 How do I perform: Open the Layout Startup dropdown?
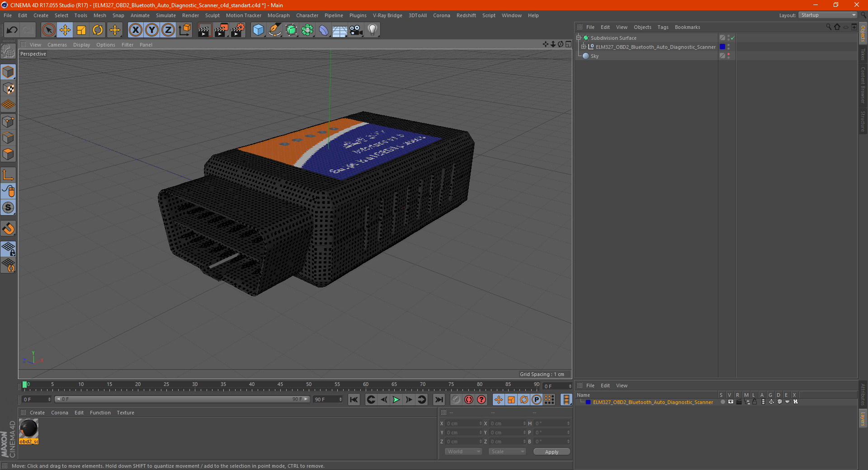[828, 15]
